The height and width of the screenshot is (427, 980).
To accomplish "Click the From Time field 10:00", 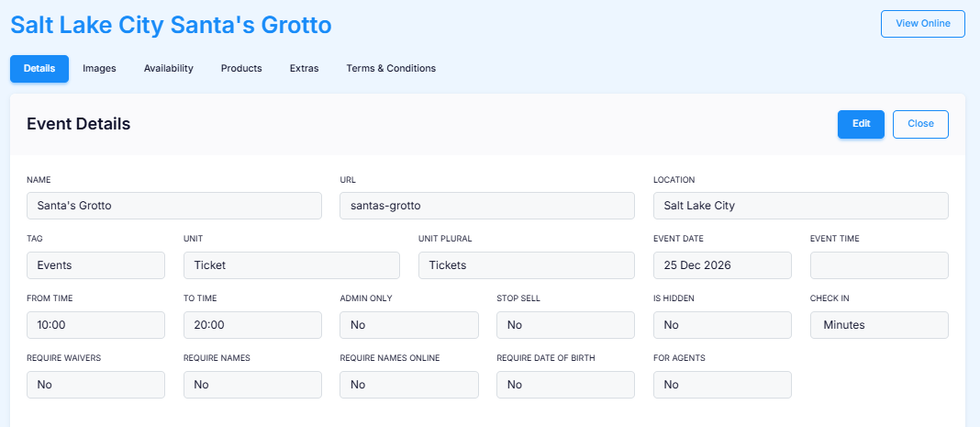I will pos(95,325).
